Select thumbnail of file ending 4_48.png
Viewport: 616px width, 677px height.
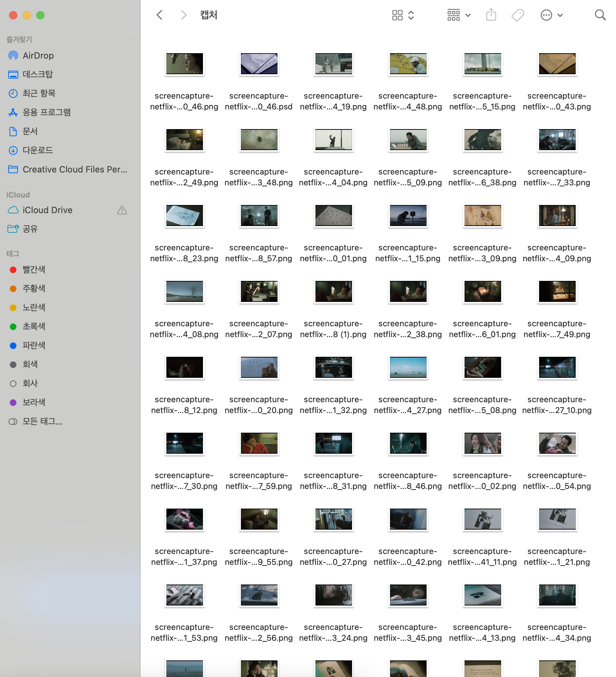click(408, 64)
